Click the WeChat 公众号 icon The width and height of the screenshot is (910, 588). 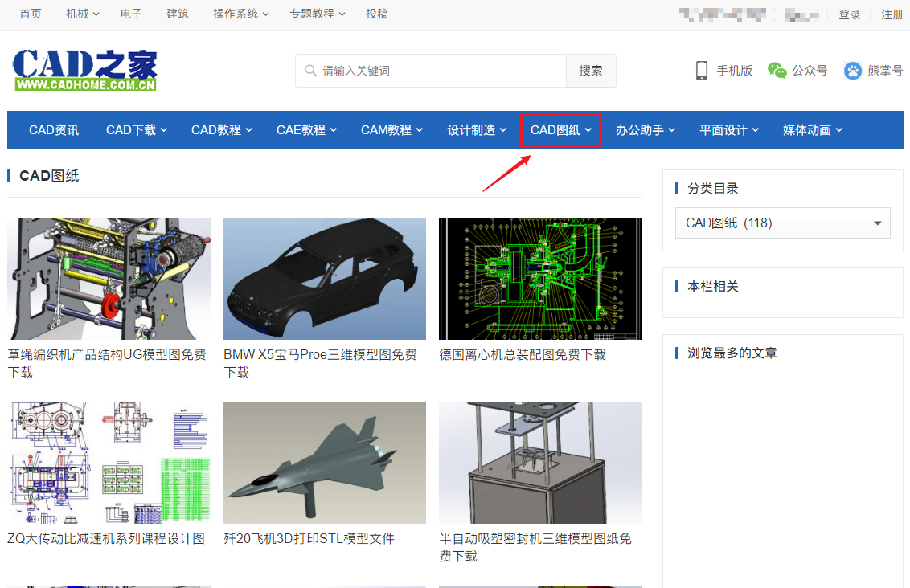pos(777,71)
